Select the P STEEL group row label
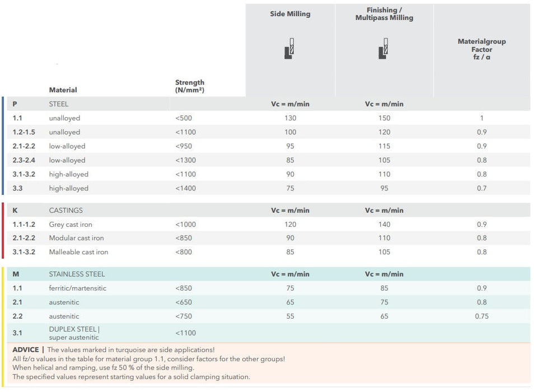 [58, 104]
